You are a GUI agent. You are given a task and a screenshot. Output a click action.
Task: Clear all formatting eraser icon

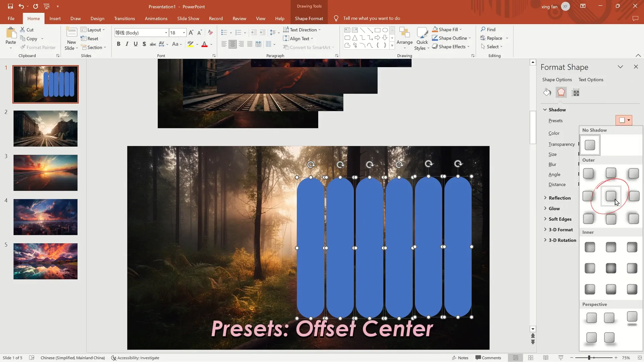pos(210,33)
